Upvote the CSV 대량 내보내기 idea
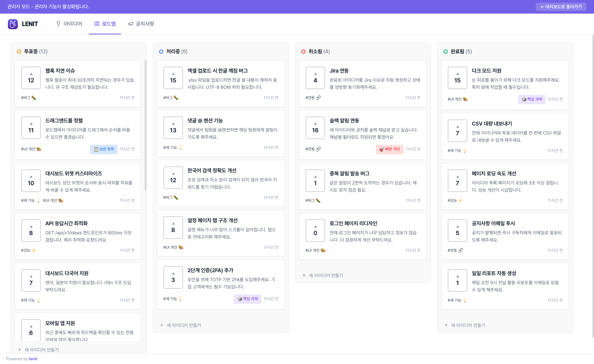Image resolution: width=594 pixels, height=364 pixels. (458, 131)
